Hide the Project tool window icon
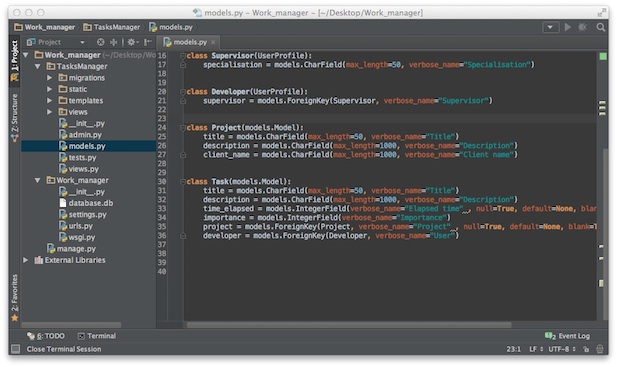Viewport: 617px width, 367px height. click(x=148, y=42)
